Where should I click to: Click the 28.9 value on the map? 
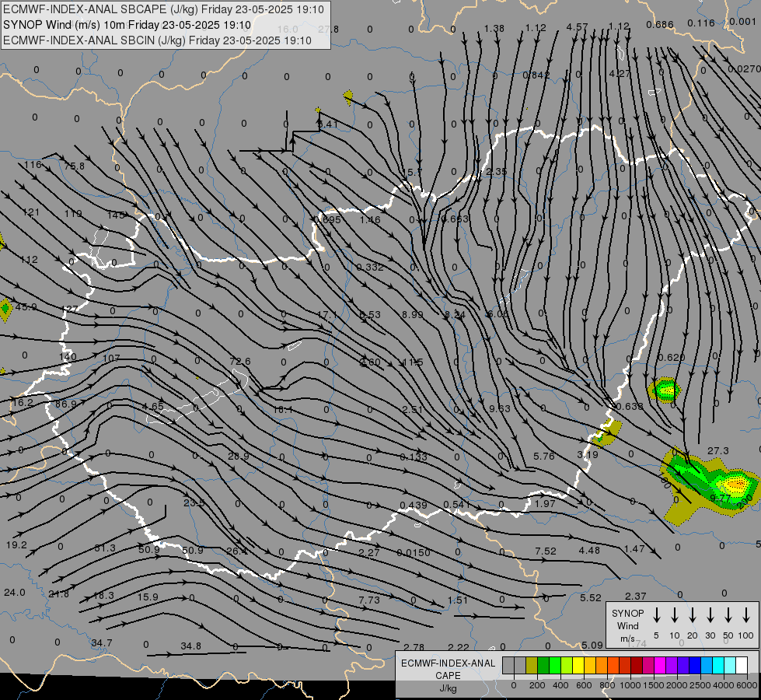click(239, 456)
